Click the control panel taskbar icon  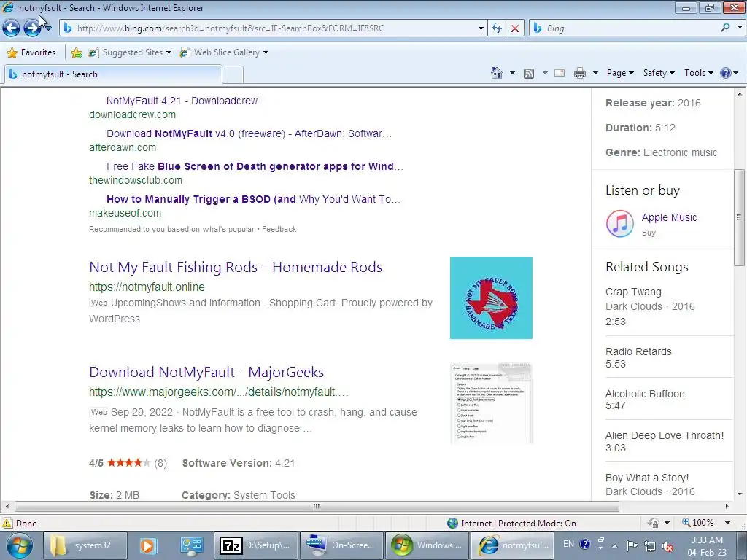tap(192, 545)
